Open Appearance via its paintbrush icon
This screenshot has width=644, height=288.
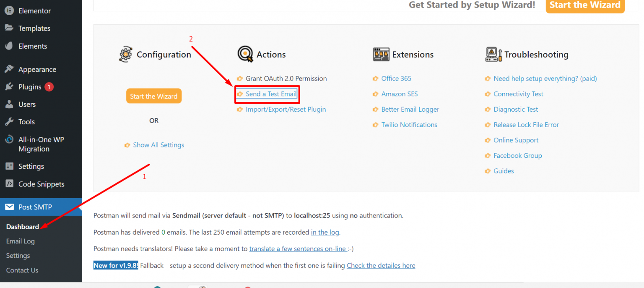[9, 69]
